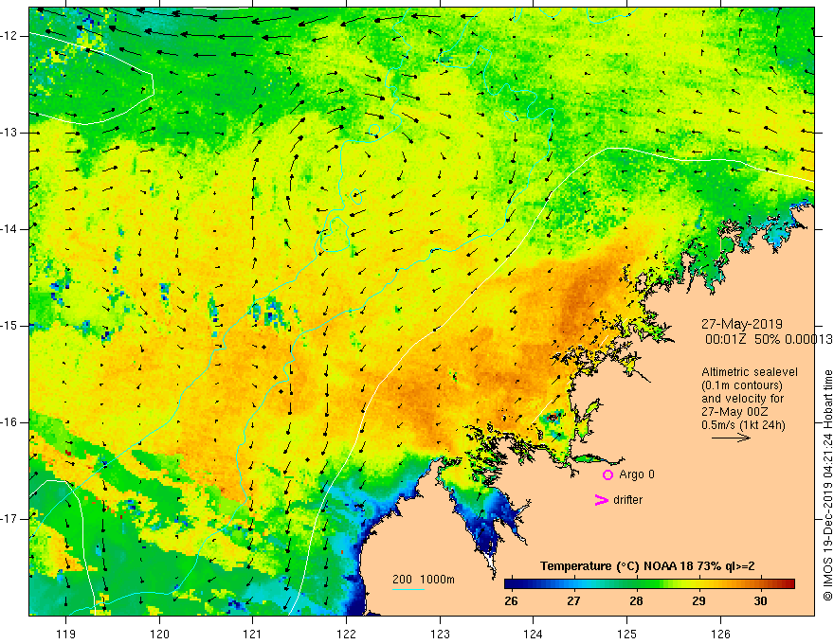The width and height of the screenshot is (834, 644).
Task: Click the date text 27-May-2019
Action: (741, 324)
